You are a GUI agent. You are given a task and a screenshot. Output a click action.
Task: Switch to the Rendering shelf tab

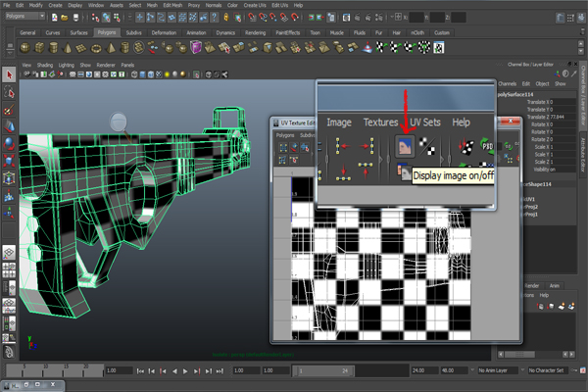coord(256,32)
